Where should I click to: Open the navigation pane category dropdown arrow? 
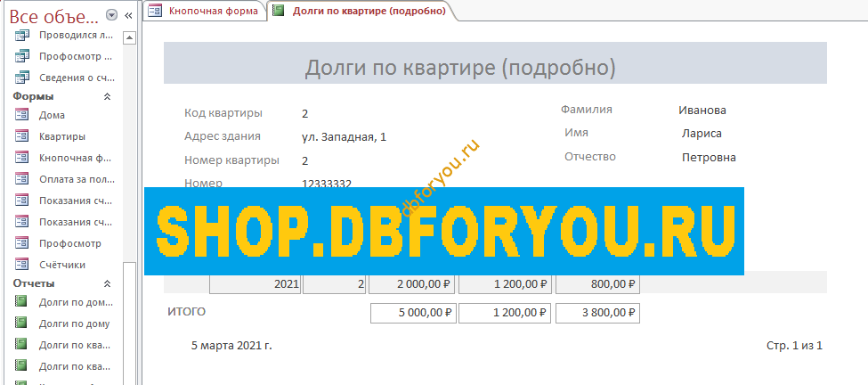pyautogui.click(x=112, y=15)
